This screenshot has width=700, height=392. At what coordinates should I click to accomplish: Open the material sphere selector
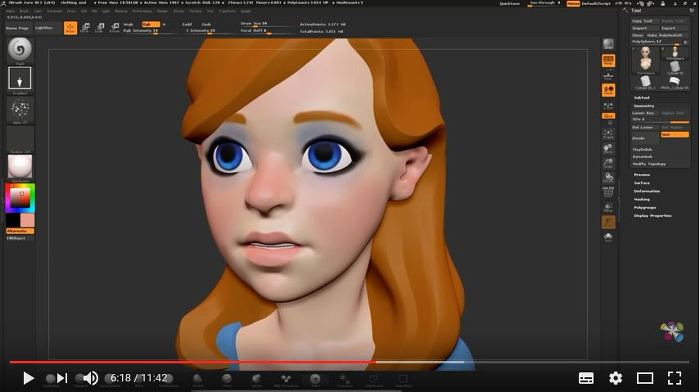[x=20, y=167]
